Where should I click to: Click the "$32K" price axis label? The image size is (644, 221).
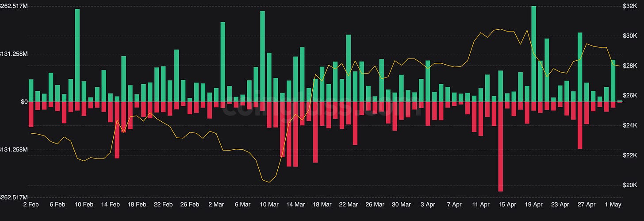[630, 6]
